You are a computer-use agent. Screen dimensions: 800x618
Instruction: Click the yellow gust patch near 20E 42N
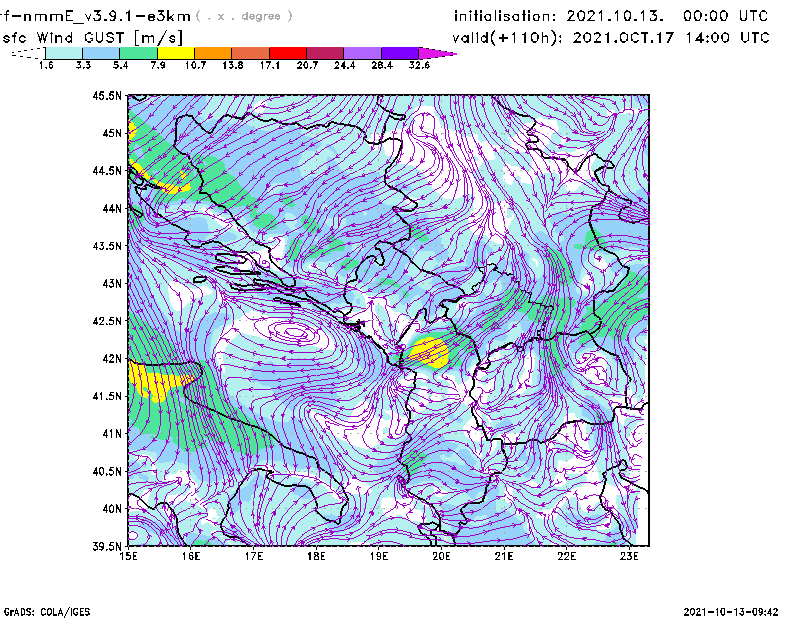[x=430, y=353]
